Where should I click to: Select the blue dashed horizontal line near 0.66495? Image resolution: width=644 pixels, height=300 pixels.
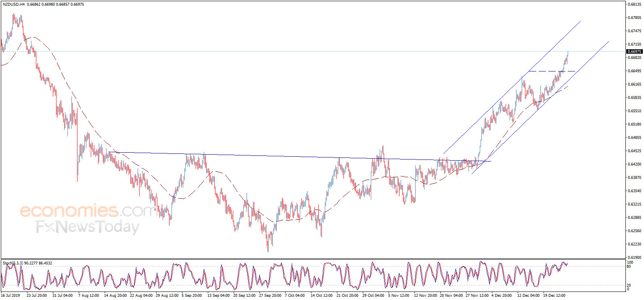(552, 71)
